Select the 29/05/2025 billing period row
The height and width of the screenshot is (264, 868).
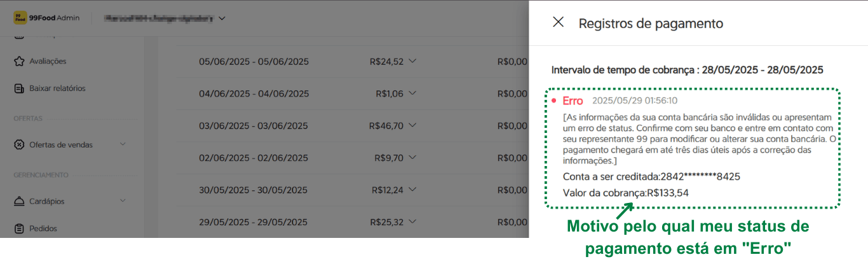[x=253, y=222]
